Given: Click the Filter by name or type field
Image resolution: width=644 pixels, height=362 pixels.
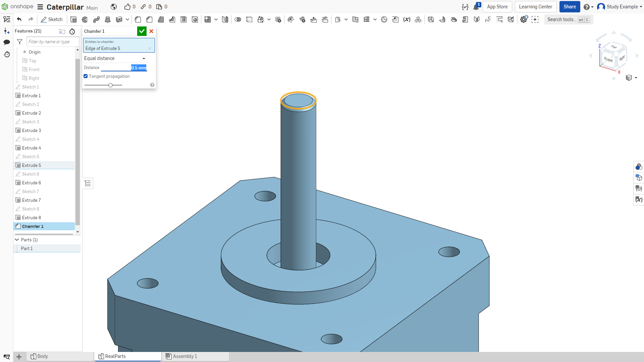Looking at the screenshot, I should pyautogui.click(x=53, y=42).
